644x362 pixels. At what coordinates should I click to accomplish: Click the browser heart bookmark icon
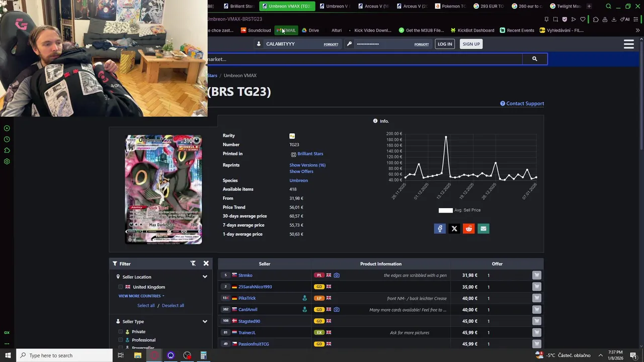[583, 19]
